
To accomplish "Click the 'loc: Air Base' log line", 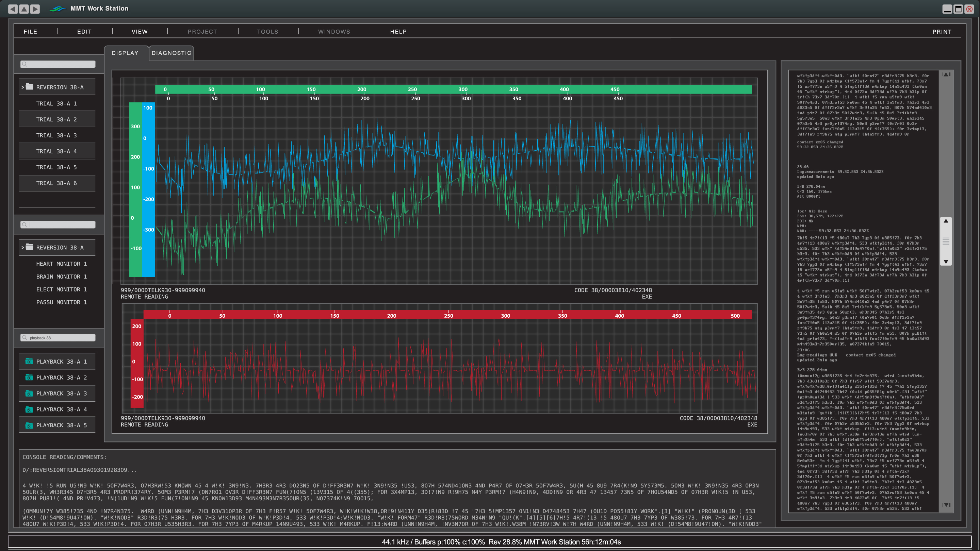I will point(812,211).
